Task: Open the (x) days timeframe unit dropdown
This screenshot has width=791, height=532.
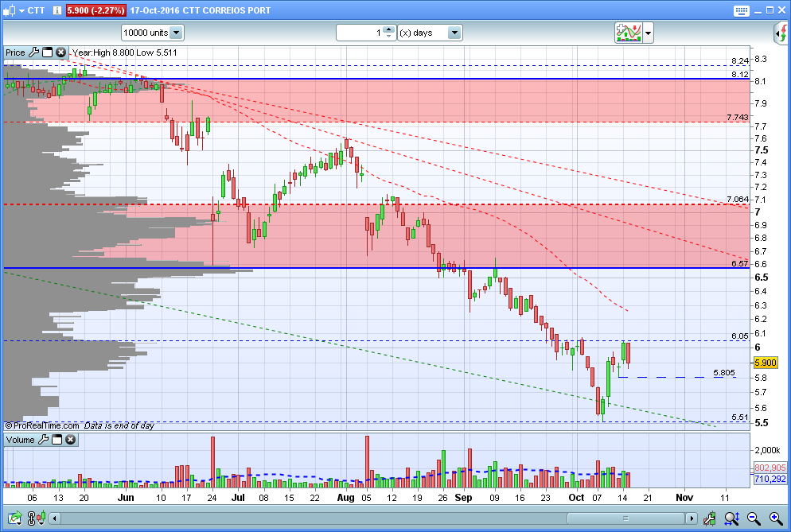Action: 430,33
